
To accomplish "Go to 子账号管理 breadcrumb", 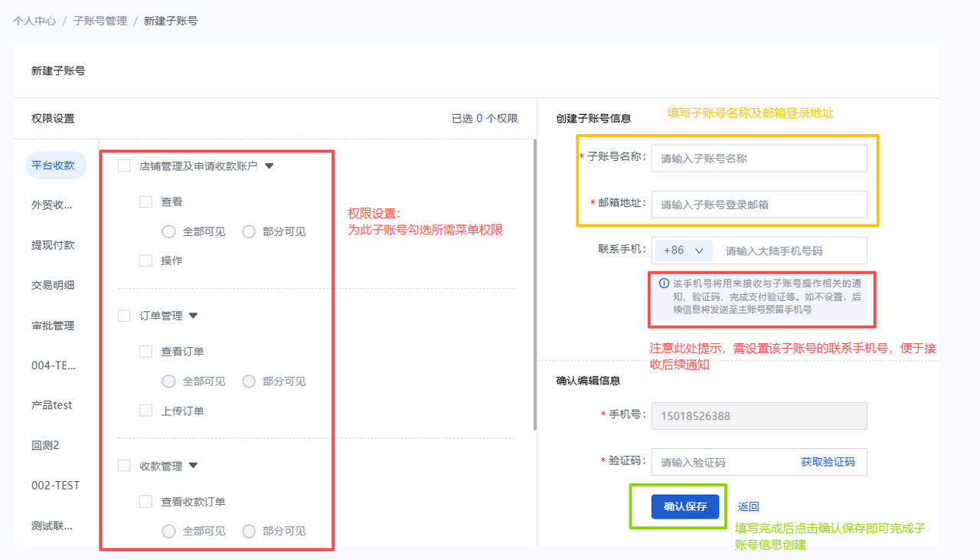I will pos(100,21).
